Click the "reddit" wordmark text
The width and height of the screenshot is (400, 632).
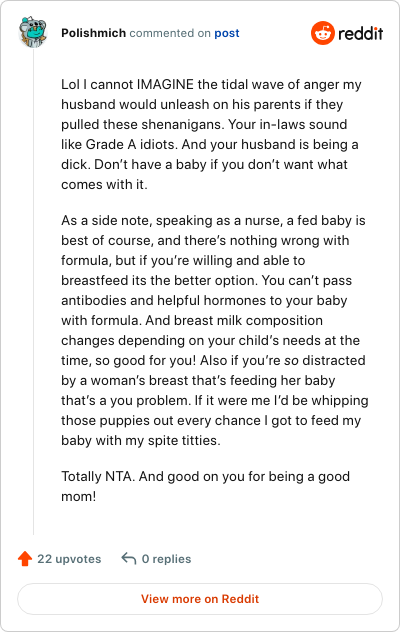pyautogui.click(x=360, y=33)
